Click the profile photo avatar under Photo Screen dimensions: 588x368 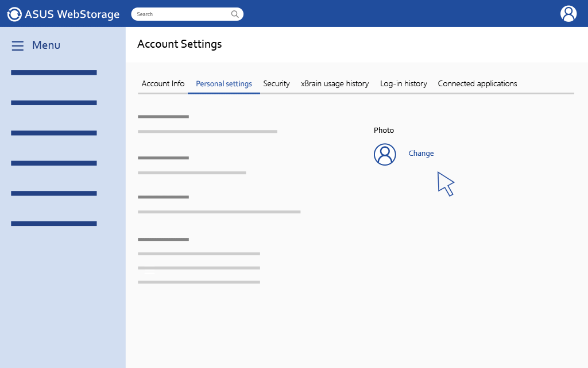coord(385,154)
